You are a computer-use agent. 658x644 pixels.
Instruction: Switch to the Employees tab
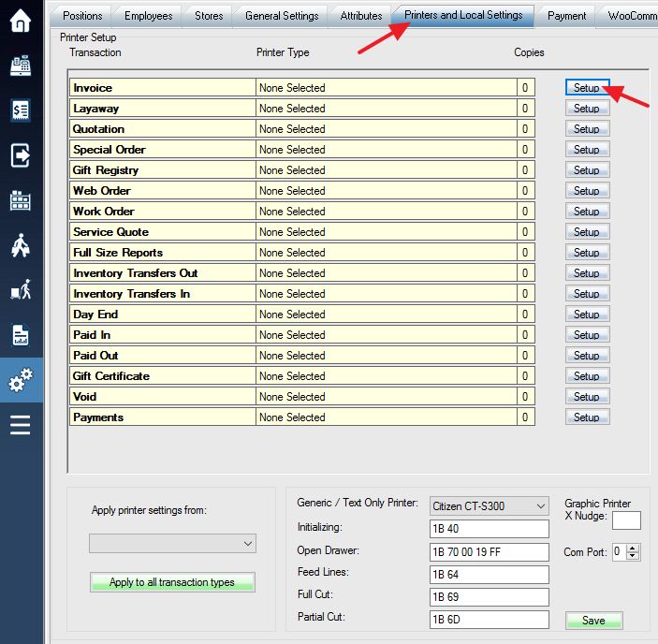(148, 16)
